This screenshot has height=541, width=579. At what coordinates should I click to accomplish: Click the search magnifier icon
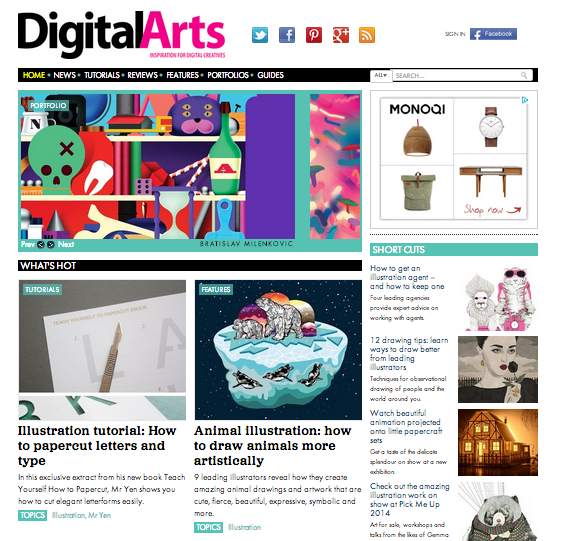(524, 75)
